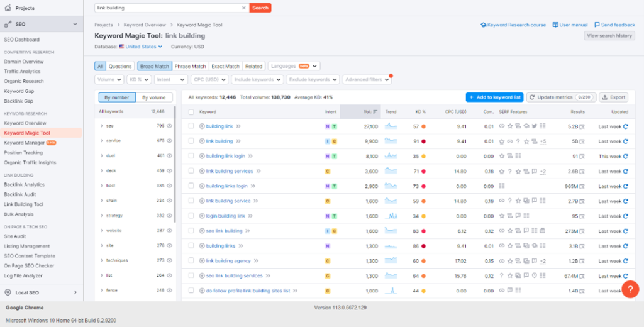Open the KD % filter dropdown
644x327 pixels.
[139, 80]
